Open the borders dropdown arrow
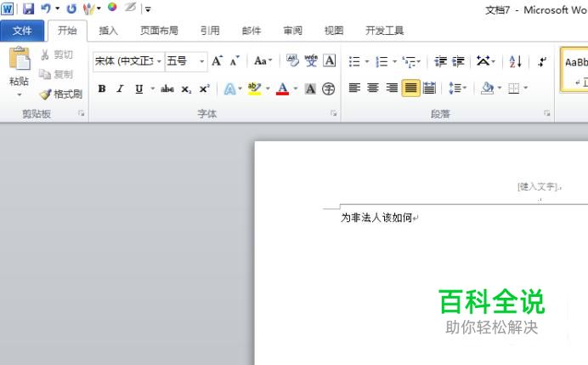The height and width of the screenshot is (365, 588). coord(525,88)
